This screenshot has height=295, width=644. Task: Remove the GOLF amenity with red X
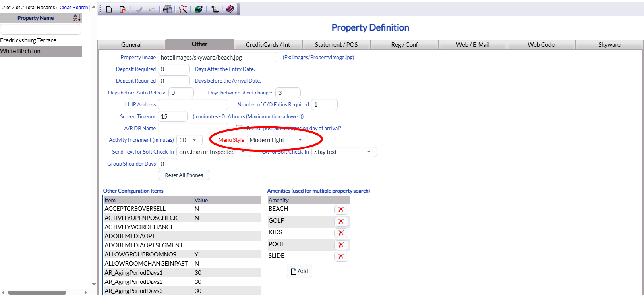click(x=341, y=222)
